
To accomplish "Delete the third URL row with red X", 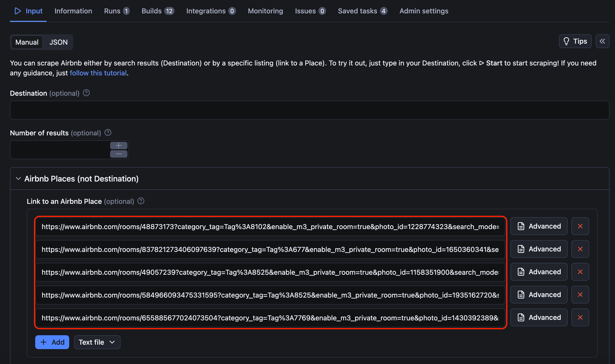I will 580,272.
